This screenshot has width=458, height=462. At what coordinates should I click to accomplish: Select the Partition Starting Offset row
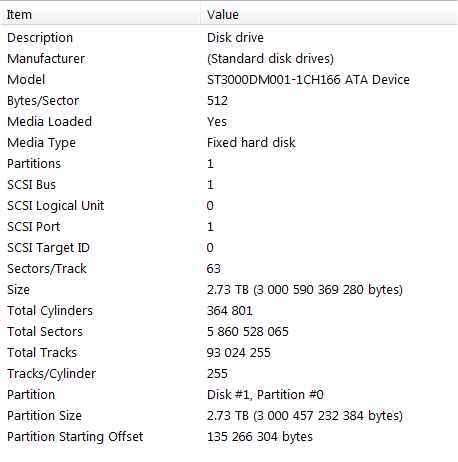[229, 437]
